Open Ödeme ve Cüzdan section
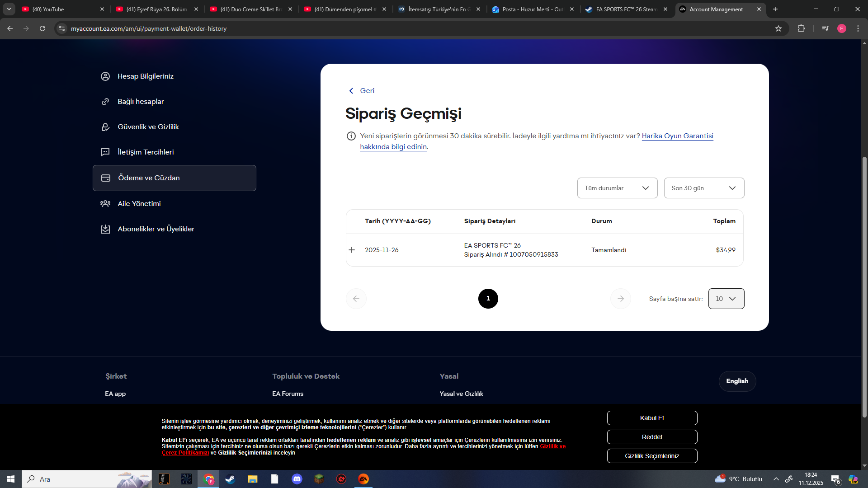This screenshot has height=488, width=868. click(175, 178)
